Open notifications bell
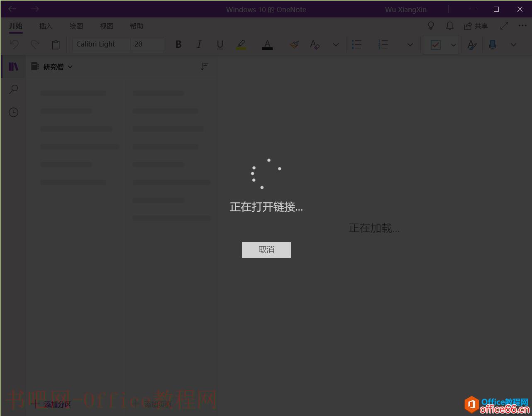Image resolution: width=532 pixels, height=416 pixels. [x=449, y=26]
